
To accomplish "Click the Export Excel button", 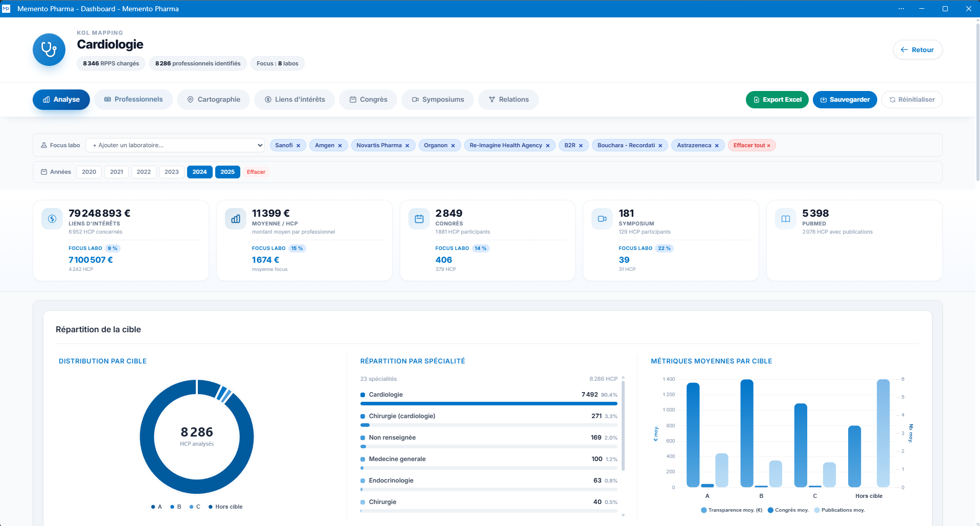I will point(777,100).
